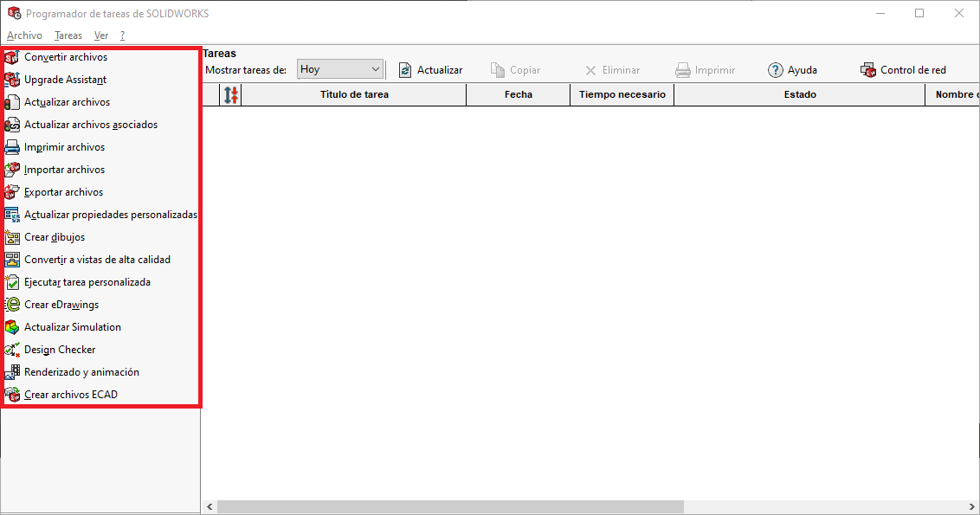
Task: Click the Nombre column header
Action: pos(952,94)
